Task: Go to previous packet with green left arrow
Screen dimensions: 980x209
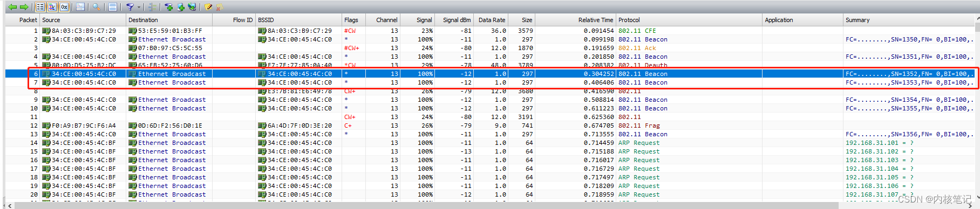Action: (12, 7)
